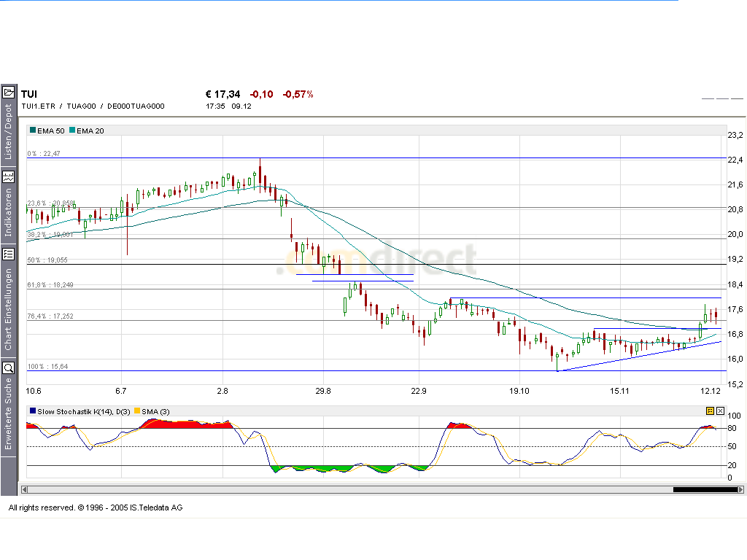Click the TUI instrument name
The height and width of the screenshot is (560, 747).
28,94
